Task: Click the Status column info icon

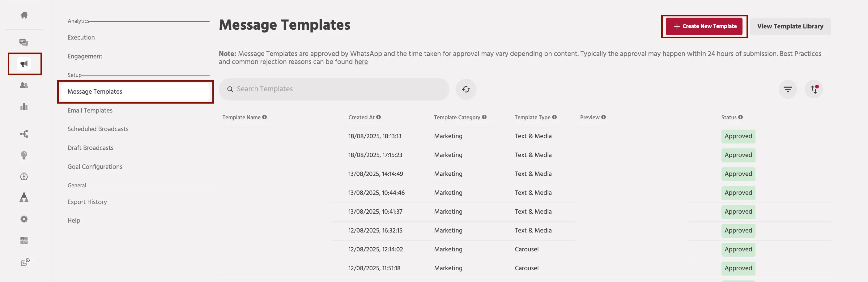Action: pyautogui.click(x=740, y=117)
